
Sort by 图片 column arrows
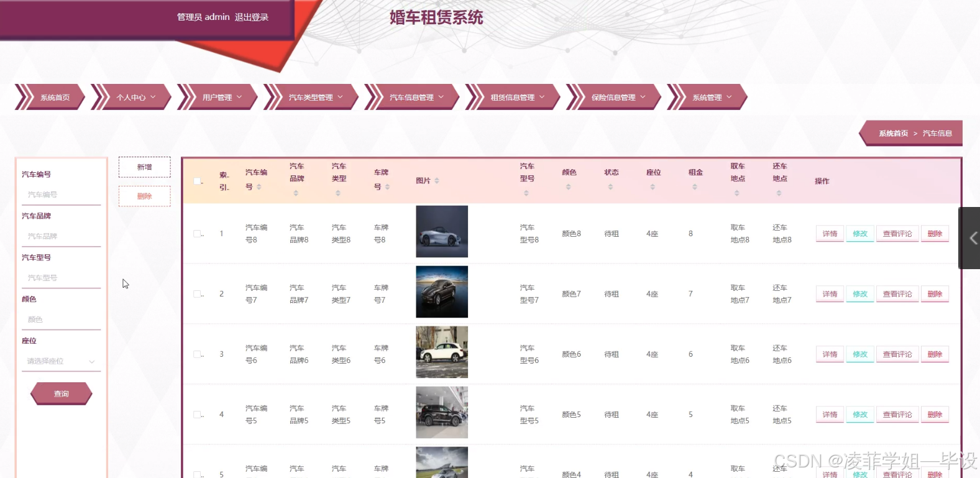[x=437, y=181]
